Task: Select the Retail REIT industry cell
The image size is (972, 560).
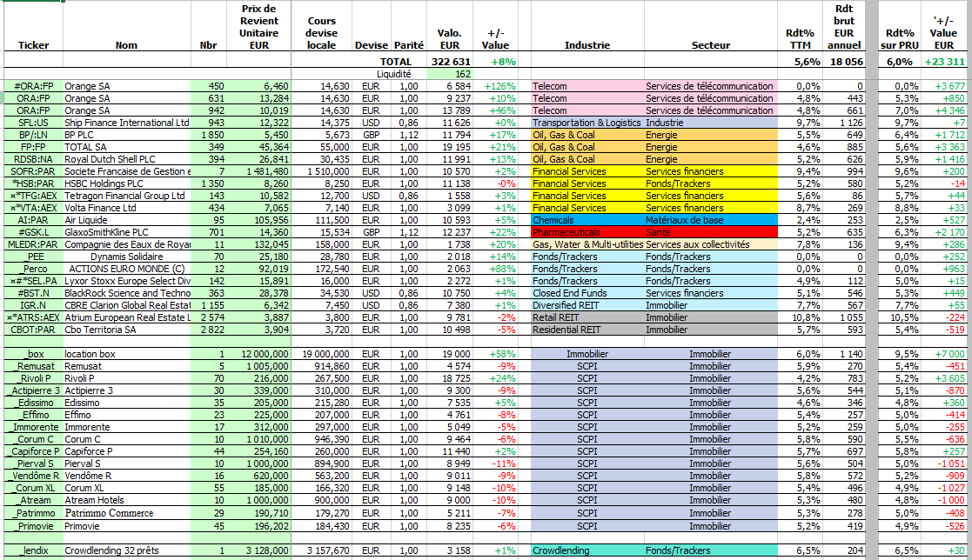Action: (x=587, y=317)
